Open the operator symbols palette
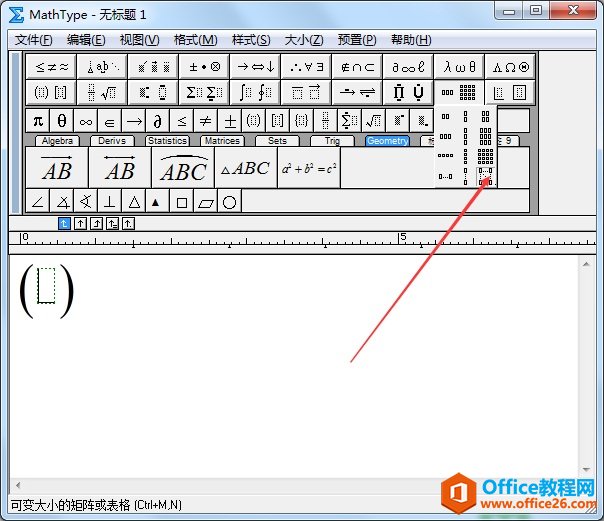 [x=204, y=67]
